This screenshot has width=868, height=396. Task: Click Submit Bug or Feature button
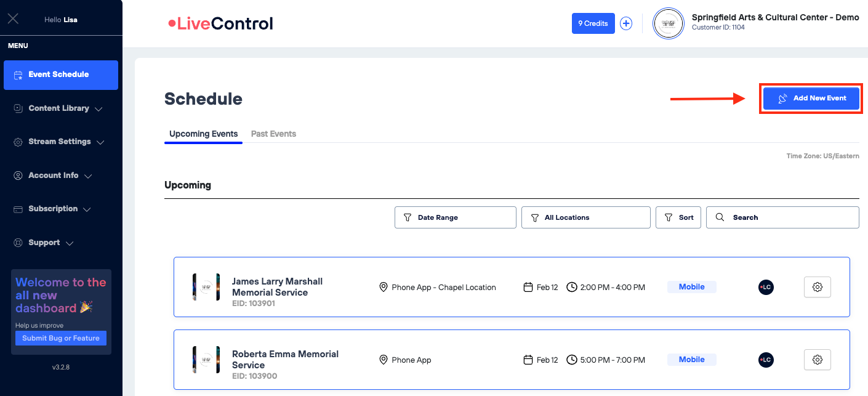61,338
